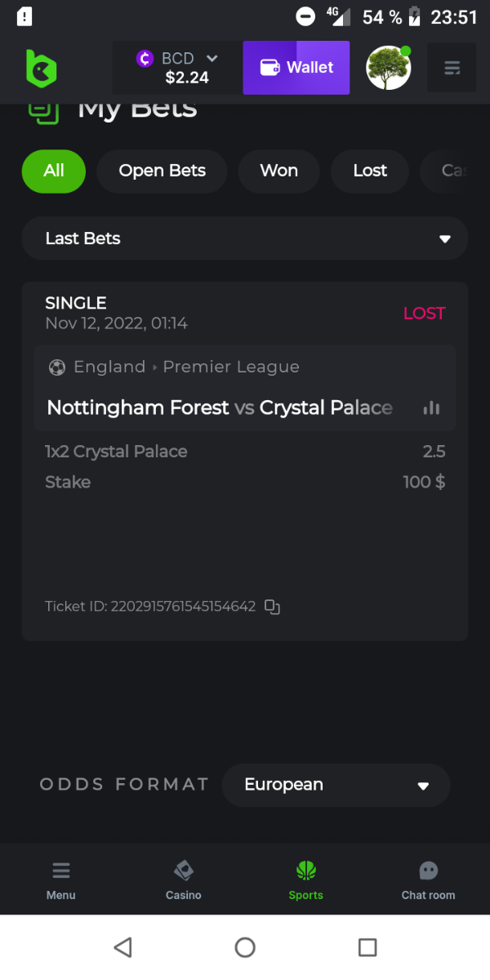Open Casino from bottom navigation
The height and width of the screenshot is (980, 490).
(x=184, y=880)
